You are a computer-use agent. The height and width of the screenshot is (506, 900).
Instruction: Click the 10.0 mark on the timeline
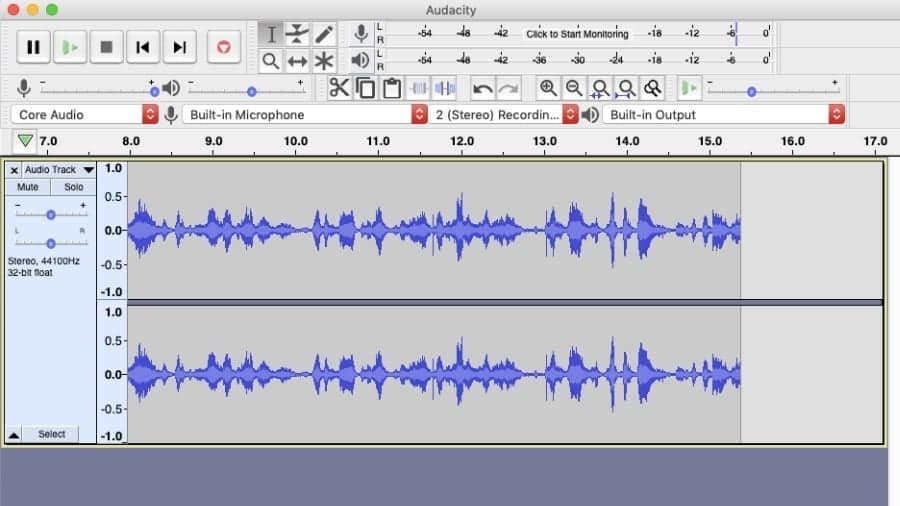[x=296, y=141]
